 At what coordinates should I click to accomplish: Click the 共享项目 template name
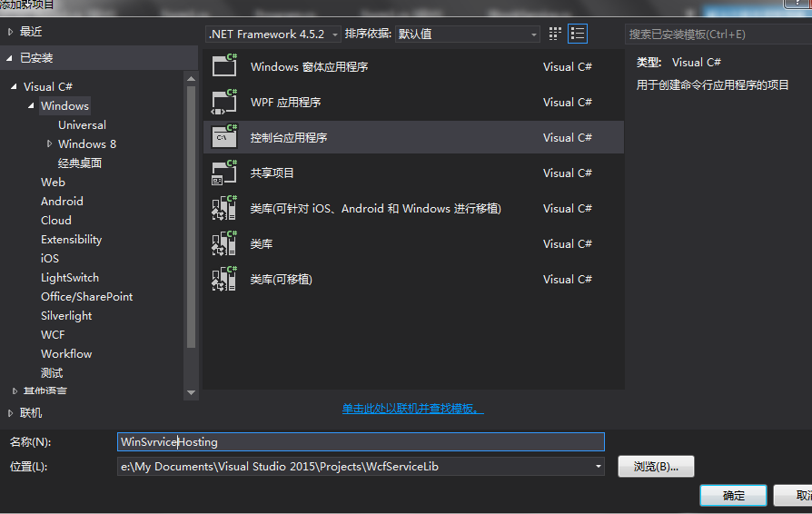point(272,173)
